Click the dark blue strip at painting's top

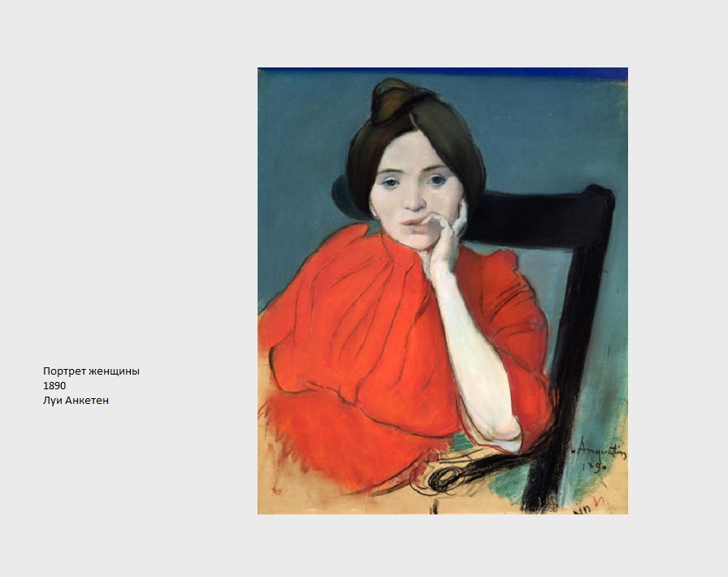pyautogui.click(x=443, y=72)
